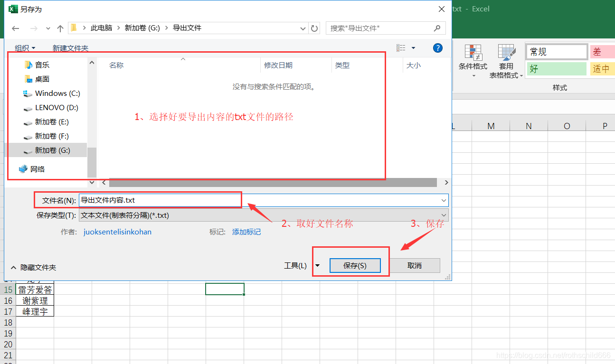The width and height of the screenshot is (615, 364).
Task: Collapse folders with 隐藏文件夹
Action: (33, 268)
